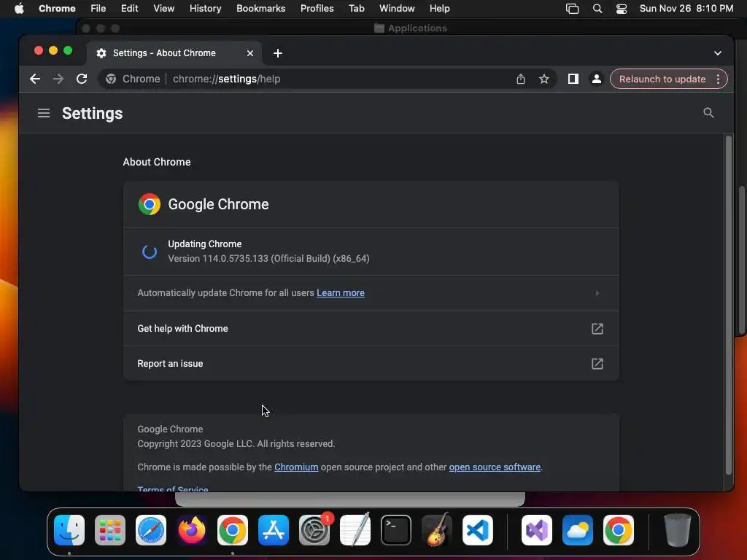Screen dimensions: 747x560
Task: Open the File menu
Action: click(98, 9)
